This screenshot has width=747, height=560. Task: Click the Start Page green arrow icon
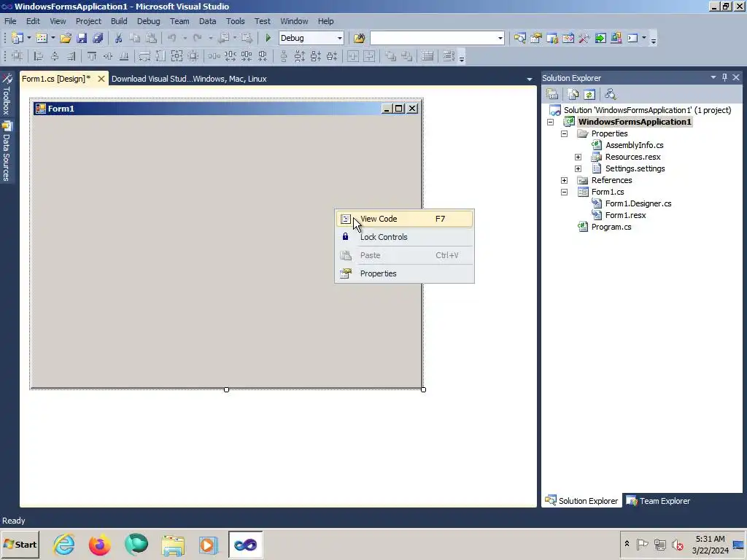(600, 38)
